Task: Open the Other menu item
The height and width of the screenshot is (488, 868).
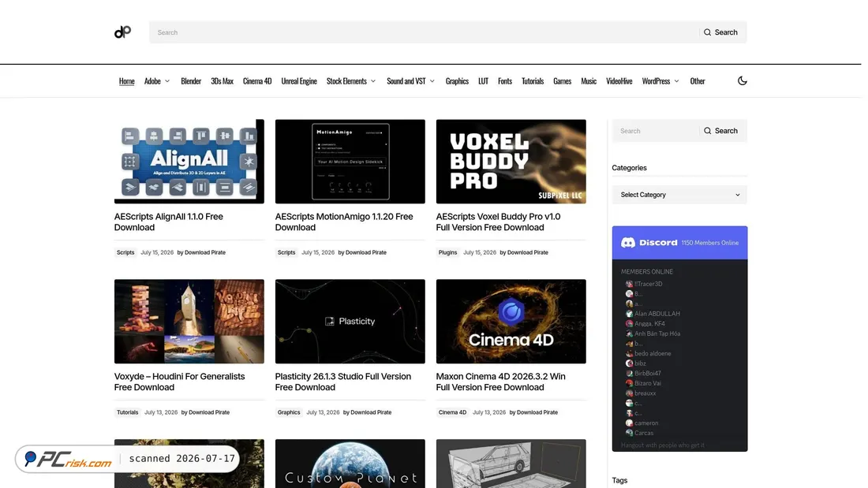Action: coord(698,81)
